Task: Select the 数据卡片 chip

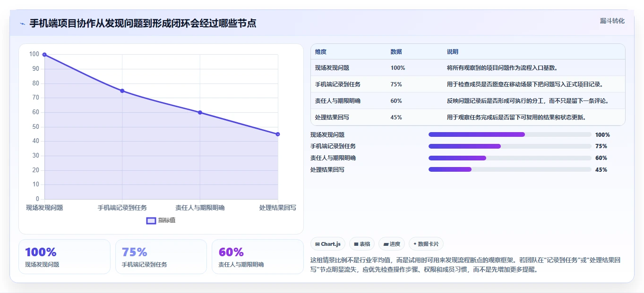Action: 426,244
